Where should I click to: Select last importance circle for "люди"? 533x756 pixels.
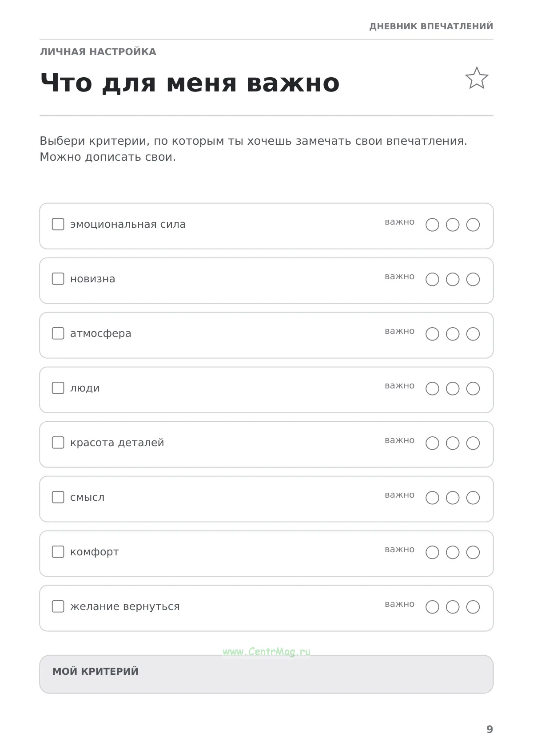click(x=473, y=388)
